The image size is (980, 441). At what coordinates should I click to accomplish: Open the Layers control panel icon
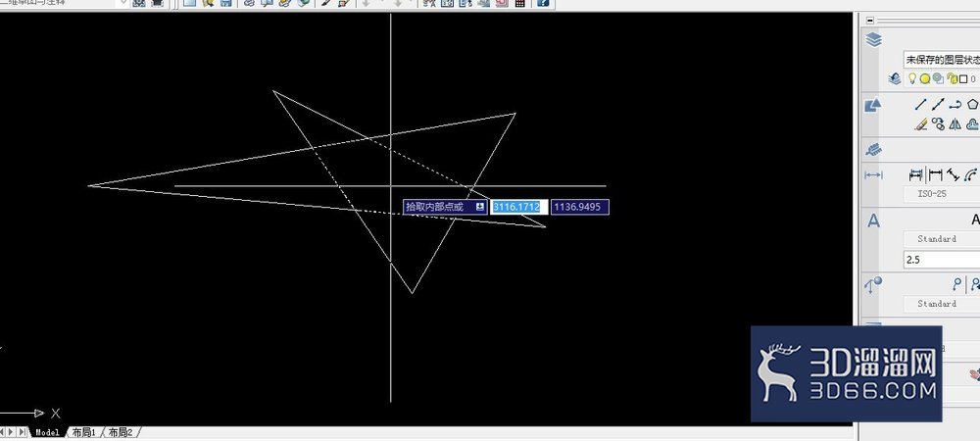tap(874, 40)
